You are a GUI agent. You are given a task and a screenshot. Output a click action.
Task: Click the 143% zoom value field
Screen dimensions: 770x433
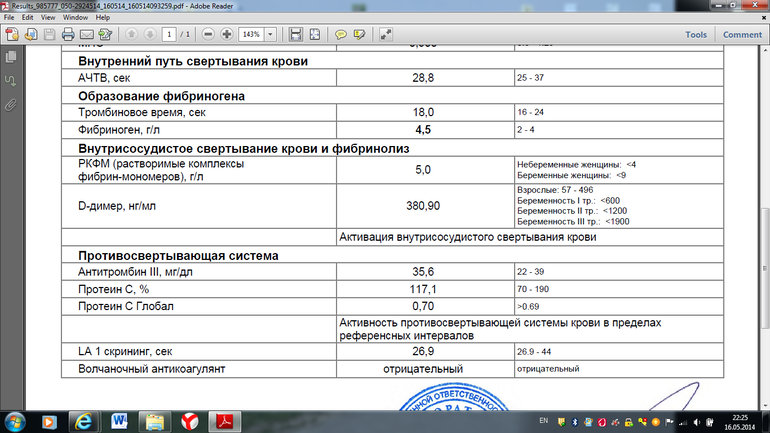click(251, 34)
